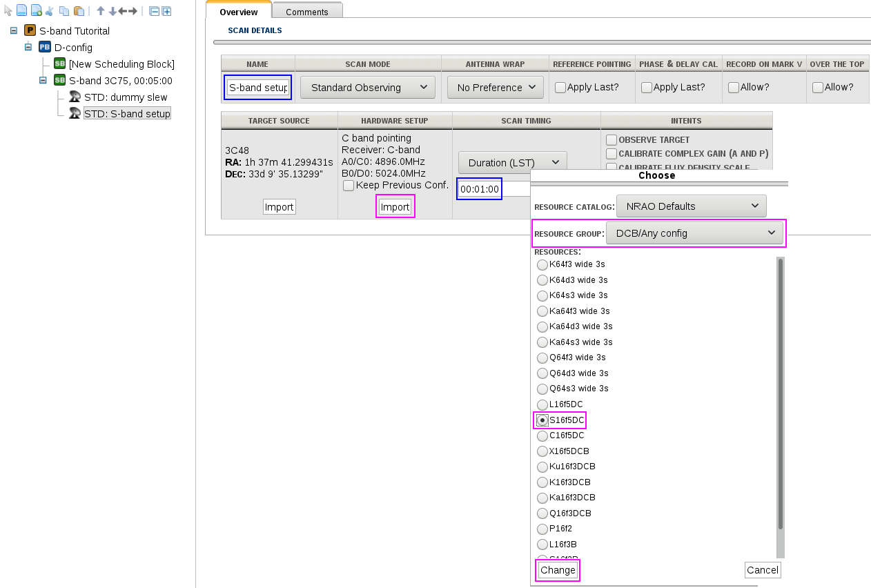This screenshot has height=588, width=871.
Task: Select the C16f5DC resource radio button
Action: tap(542, 435)
